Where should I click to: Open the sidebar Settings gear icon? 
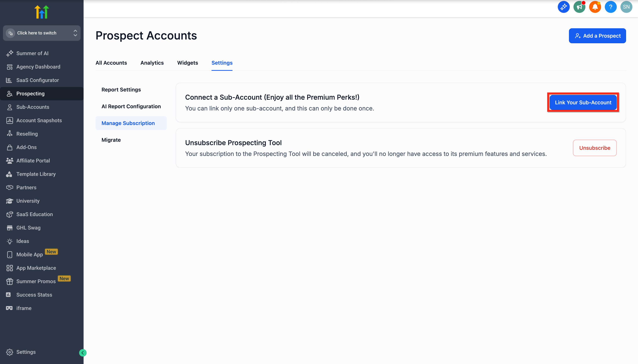coord(10,352)
